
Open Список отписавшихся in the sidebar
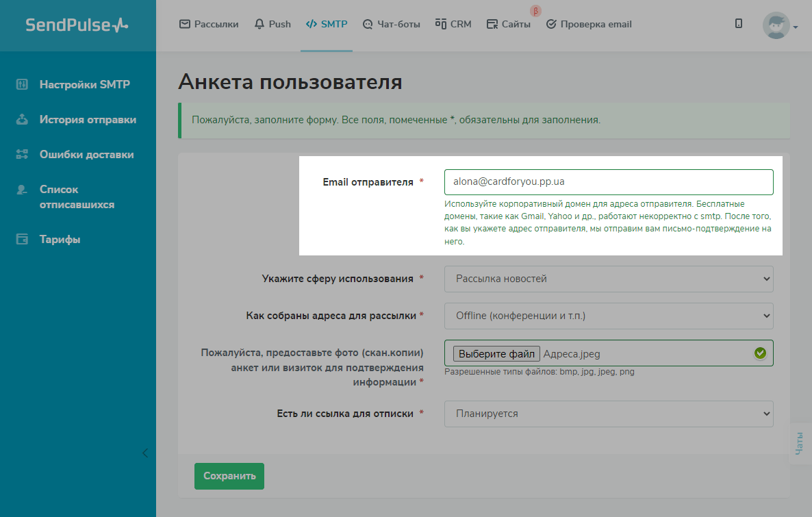tap(77, 197)
